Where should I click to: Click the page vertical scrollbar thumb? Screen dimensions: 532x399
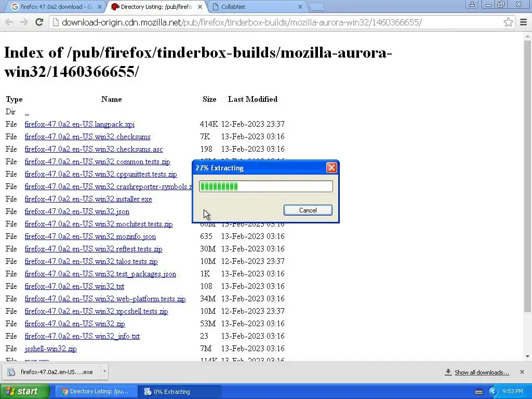[x=527, y=175]
